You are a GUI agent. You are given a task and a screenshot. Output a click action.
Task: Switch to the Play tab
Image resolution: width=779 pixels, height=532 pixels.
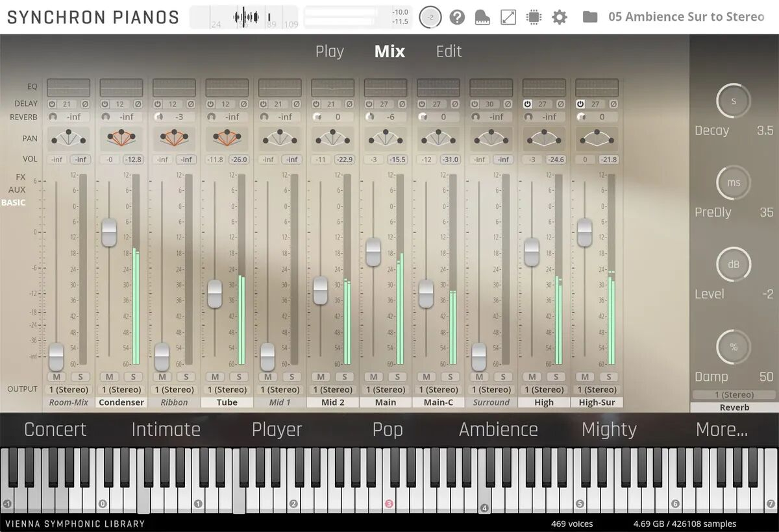329,52
